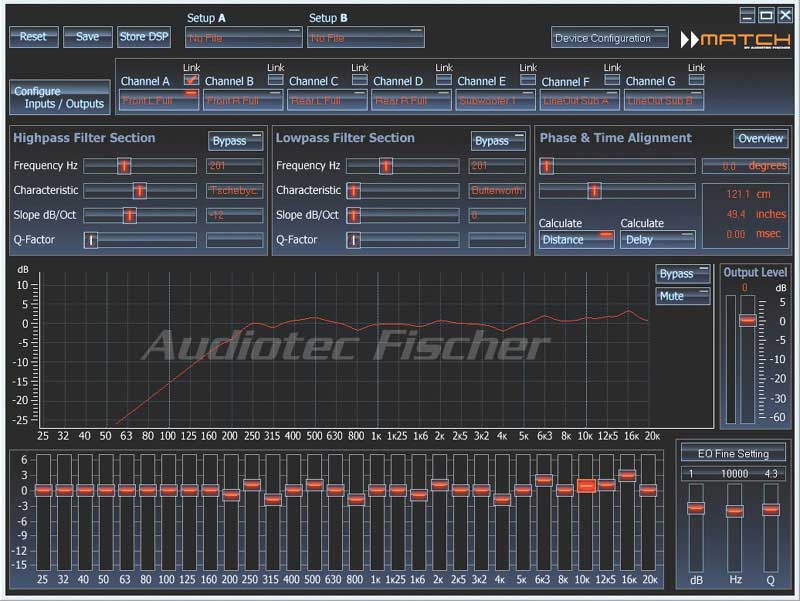Click the time alignment distance slider handle
The width and height of the screenshot is (800, 601).
[x=594, y=191]
